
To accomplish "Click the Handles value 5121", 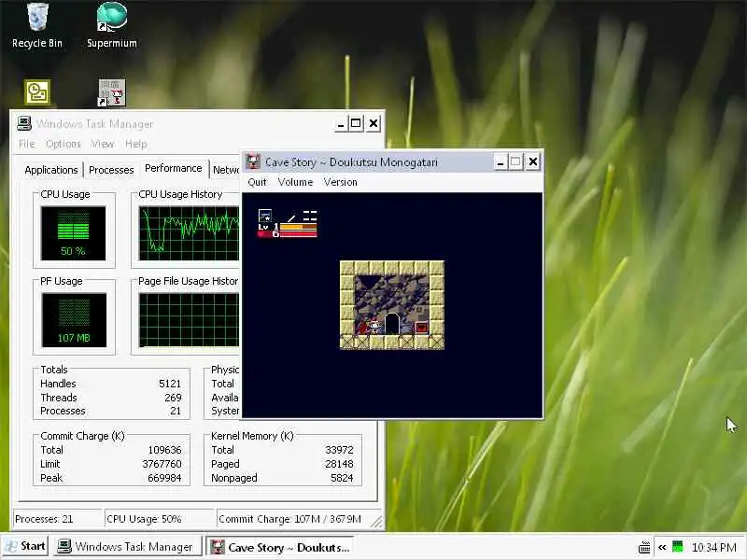I will [170, 384].
